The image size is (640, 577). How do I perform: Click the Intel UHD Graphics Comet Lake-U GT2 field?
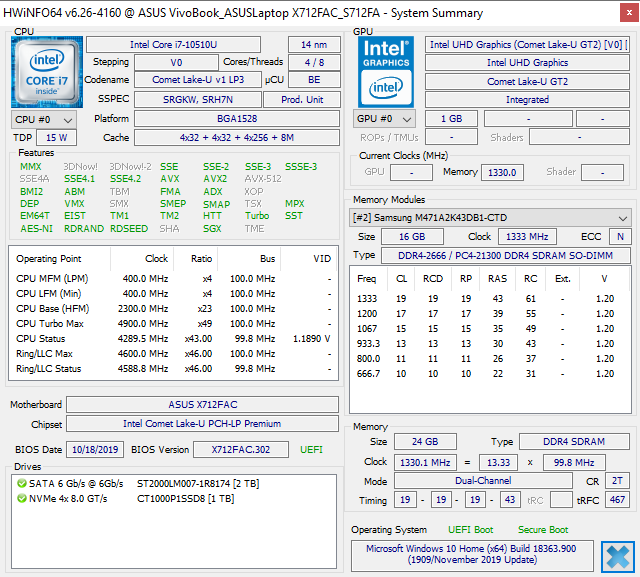[528, 45]
